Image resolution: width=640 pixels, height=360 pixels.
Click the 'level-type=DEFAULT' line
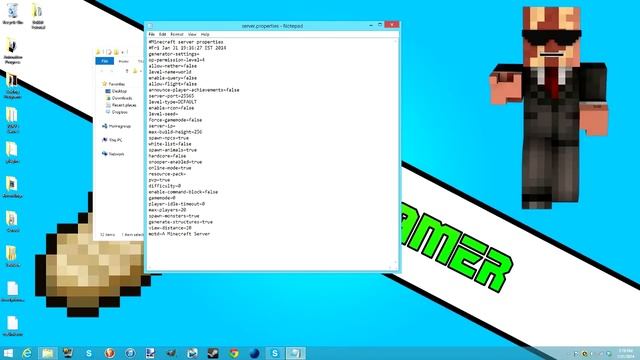click(173, 102)
